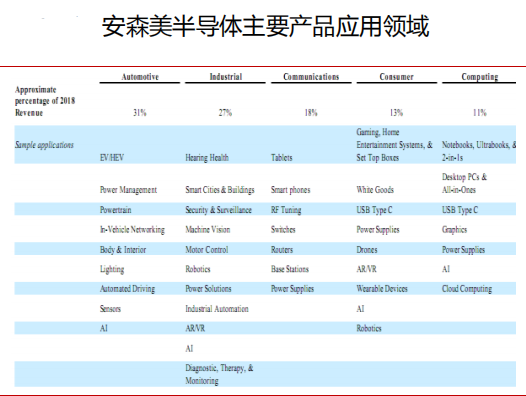Click the 31% Automotive revenue value
526x396 pixels.
pyautogui.click(x=140, y=112)
